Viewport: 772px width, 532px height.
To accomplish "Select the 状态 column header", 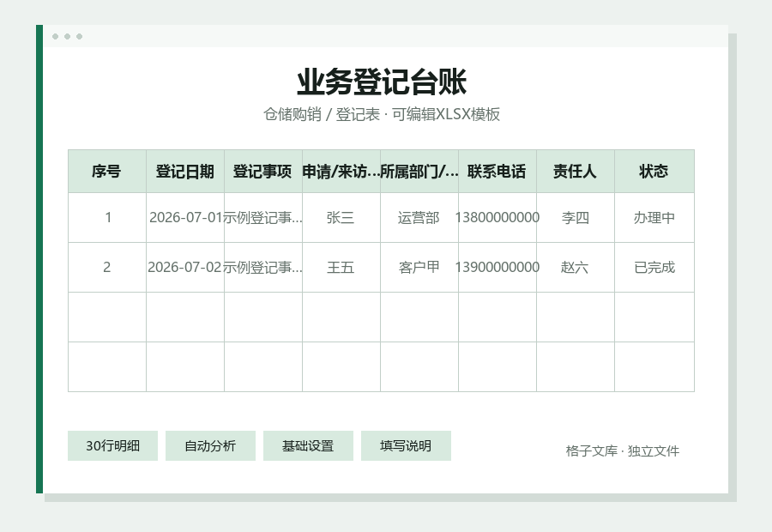I will coord(654,172).
